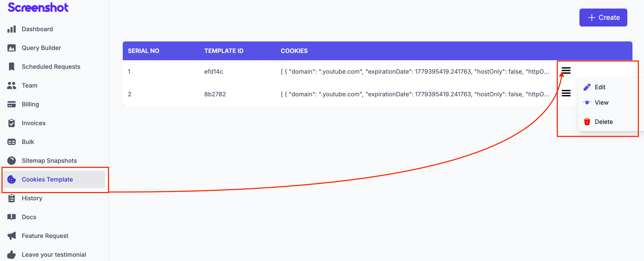This screenshot has height=261, width=644.
Task: Open hamburger menu for template 8b2782
Action: [x=566, y=93]
